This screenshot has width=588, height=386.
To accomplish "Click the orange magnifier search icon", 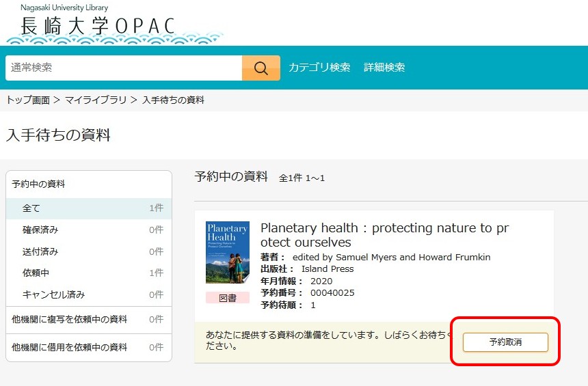I will pos(260,68).
